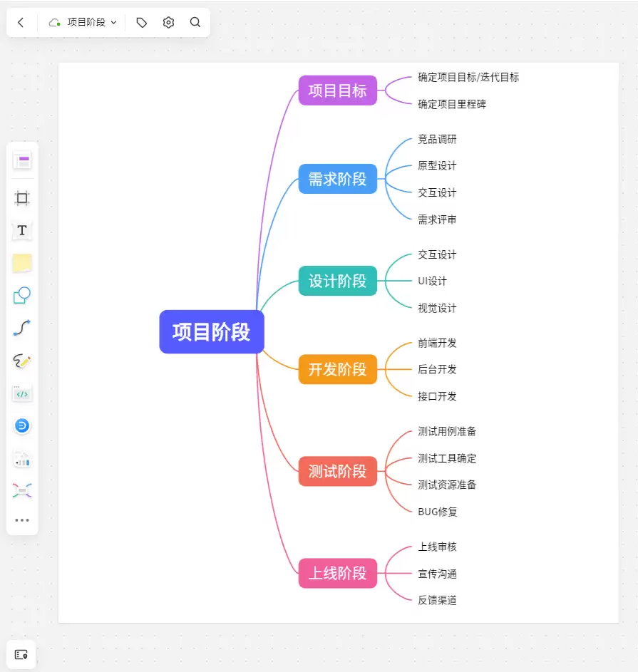638x672 pixels.
Task: Click the 测试用例准备 leaf item
Action: point(447,431)
